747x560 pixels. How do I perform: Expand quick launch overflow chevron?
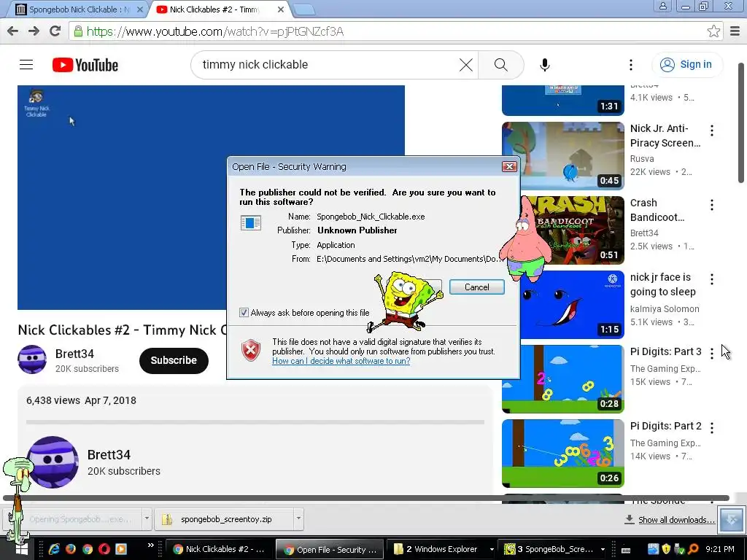pos(151,545)
